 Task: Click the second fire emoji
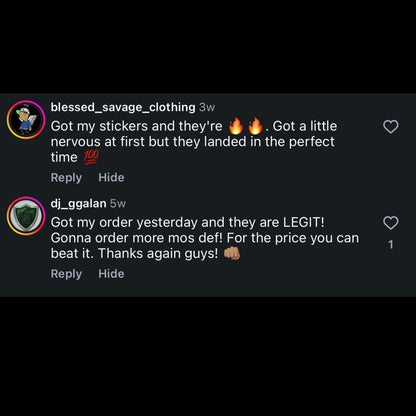tap(255, 126)
